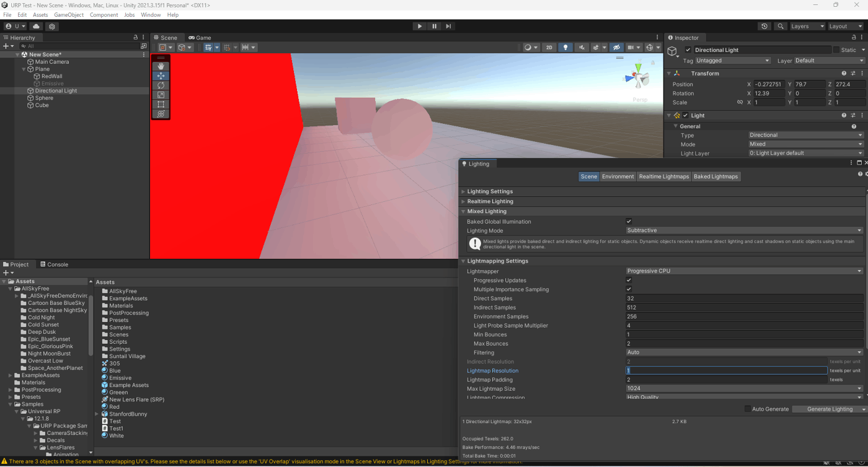Click the snap increment settings icon

click(x=249, y=47)
